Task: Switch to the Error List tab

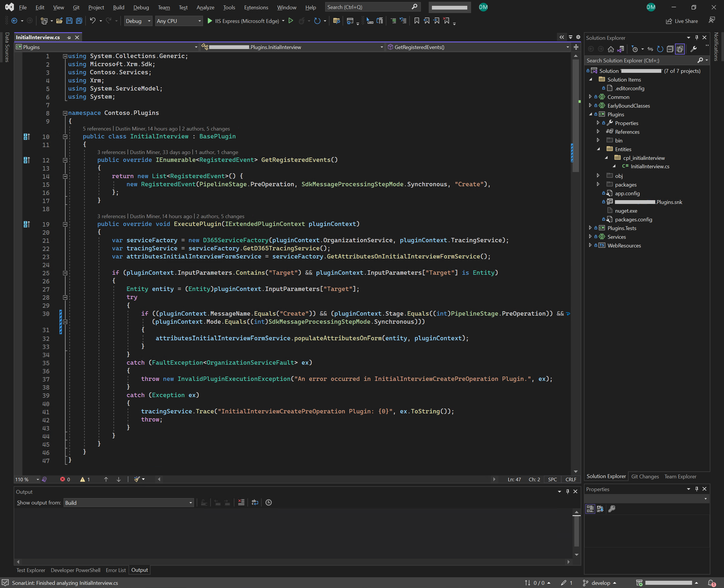Action: pyautogui.click(x=115, y=570)
